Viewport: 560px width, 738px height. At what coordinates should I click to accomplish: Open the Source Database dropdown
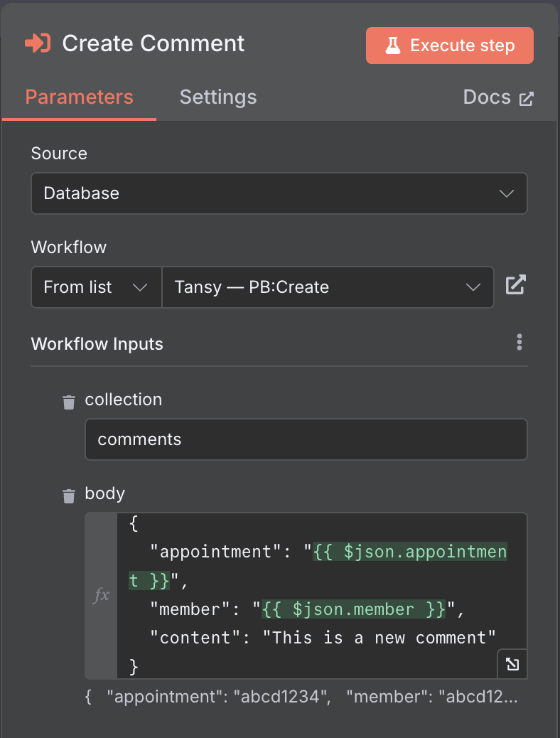[x=279, y=193]
